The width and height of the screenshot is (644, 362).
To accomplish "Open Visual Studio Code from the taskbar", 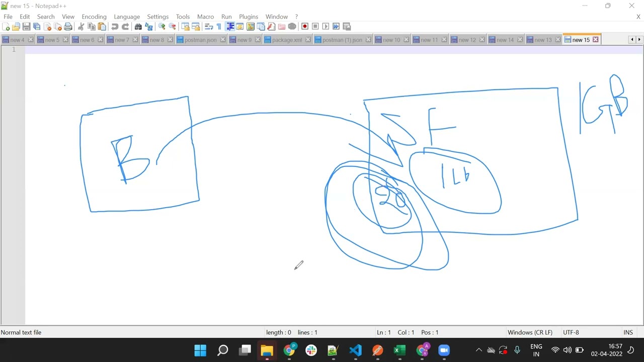I will pos(355,350).
